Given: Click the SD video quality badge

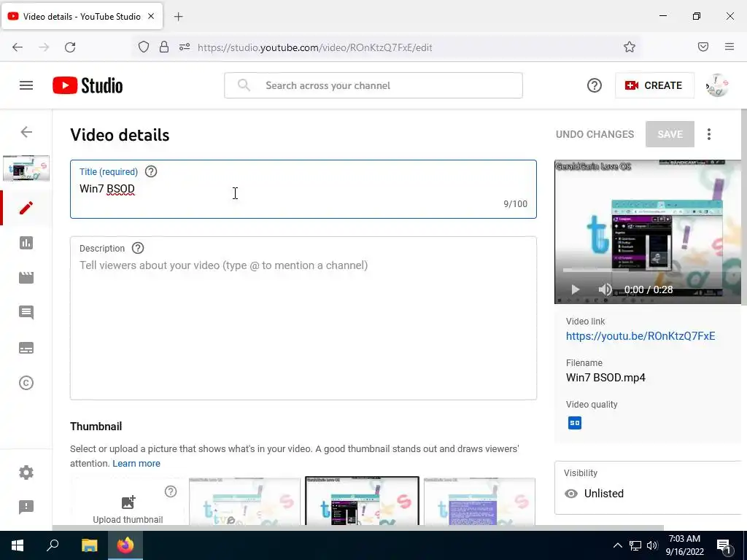Looking at the screenshot, I should coord(575,423).
